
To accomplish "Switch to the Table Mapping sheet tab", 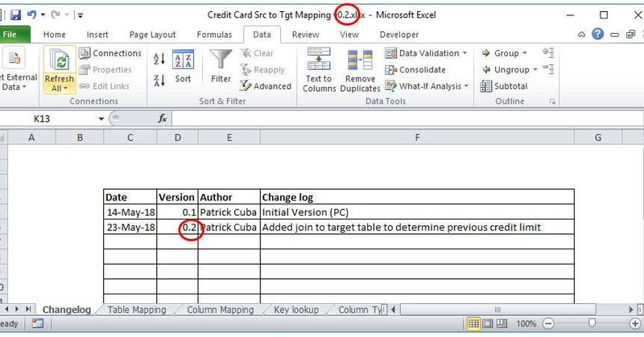I will [x=137, y=310].
